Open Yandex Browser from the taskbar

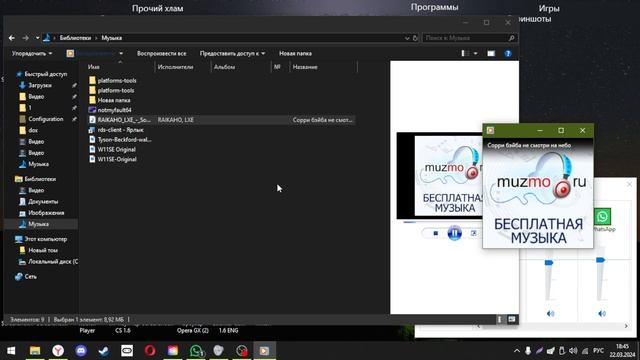tap(58, 351)
